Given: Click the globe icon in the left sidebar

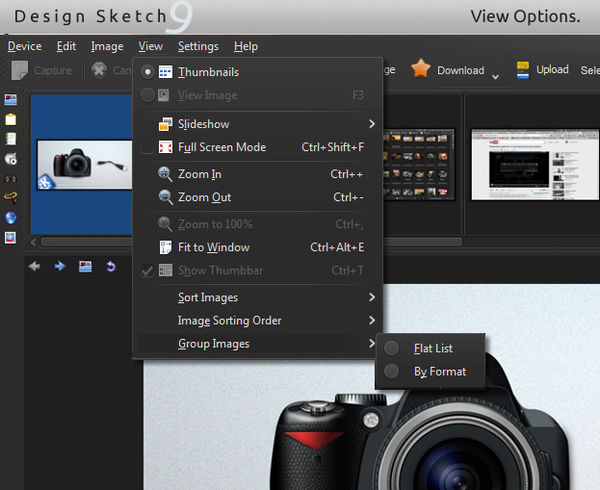Looking at the screenshot, I should point(11,218).
